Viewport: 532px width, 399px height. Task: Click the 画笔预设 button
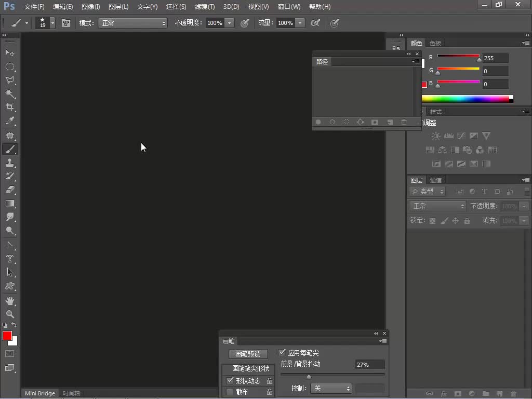pos(248,354)
